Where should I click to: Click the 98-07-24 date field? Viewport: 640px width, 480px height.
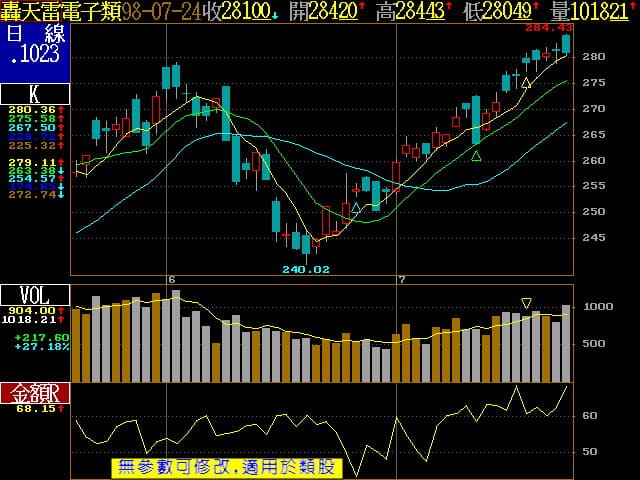pos(159,11)
